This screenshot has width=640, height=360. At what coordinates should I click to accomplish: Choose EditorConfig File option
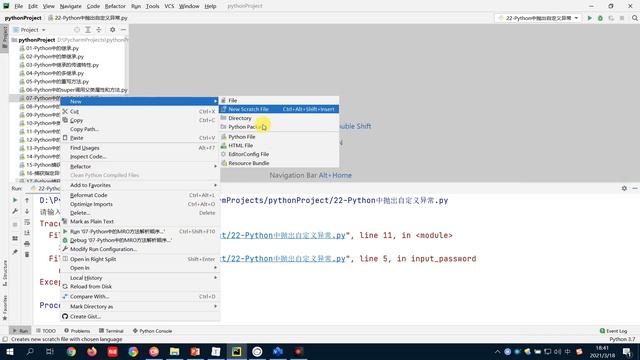pyautogui.click(x=279, y=154)
